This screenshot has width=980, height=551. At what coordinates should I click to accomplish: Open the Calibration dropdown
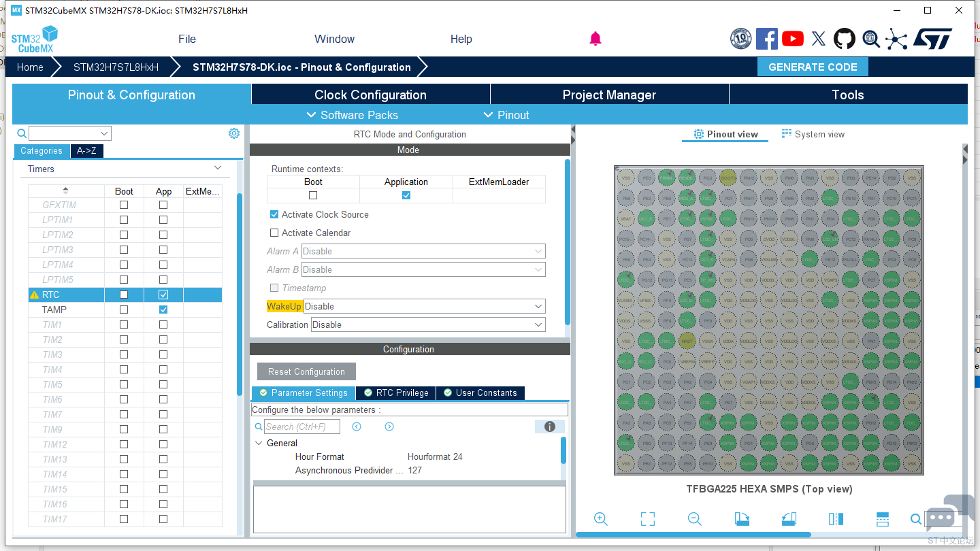tap(428, 324)
